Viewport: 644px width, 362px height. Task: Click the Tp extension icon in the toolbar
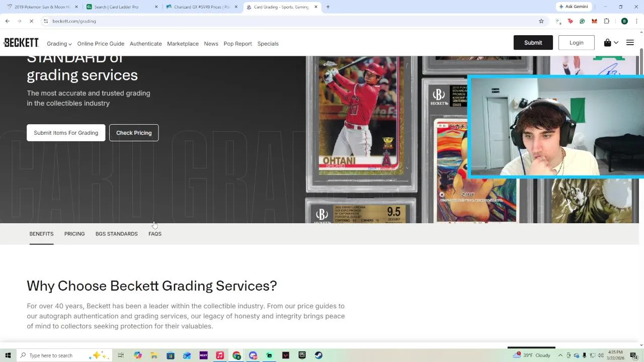[x=570, y=21]
